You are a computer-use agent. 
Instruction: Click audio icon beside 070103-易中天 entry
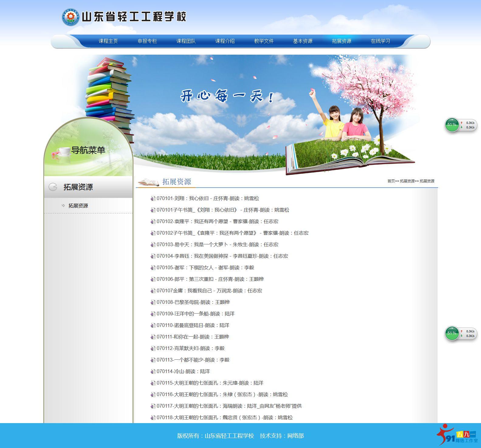click(153, 245)
